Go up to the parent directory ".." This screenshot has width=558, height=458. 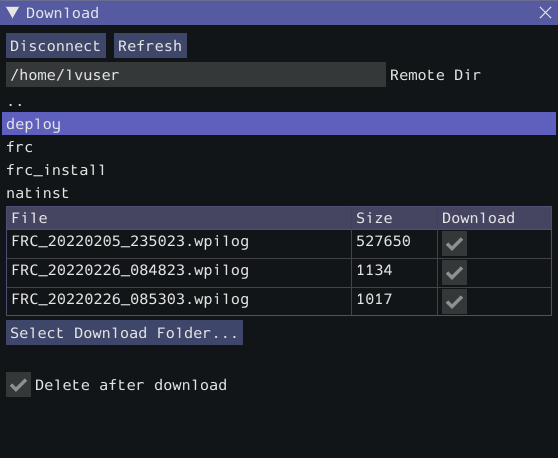[279, 102]
